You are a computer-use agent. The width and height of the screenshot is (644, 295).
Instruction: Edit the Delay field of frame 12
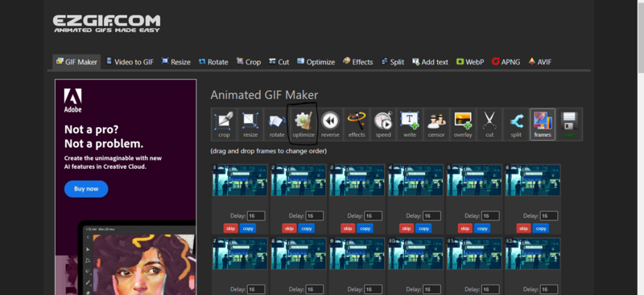550,289
